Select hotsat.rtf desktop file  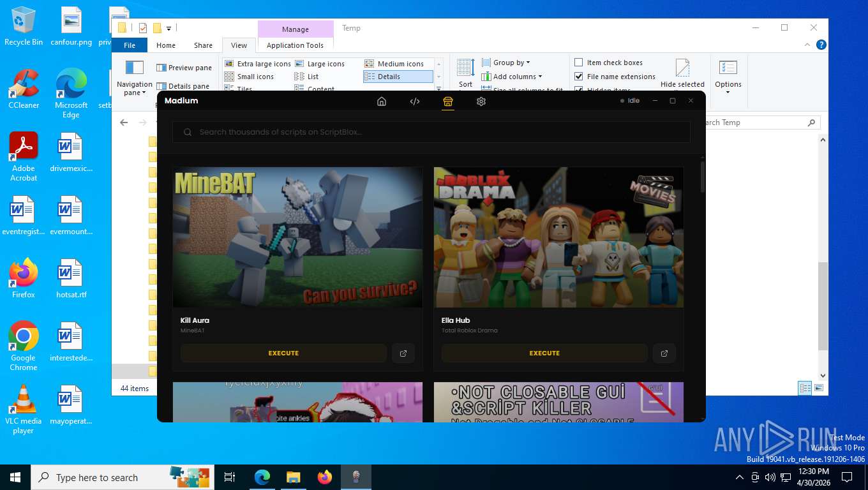pos(71,279)
